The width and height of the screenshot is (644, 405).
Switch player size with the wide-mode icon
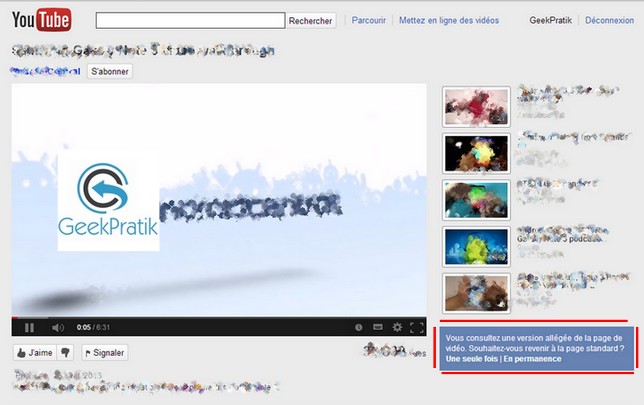pyautogui.click(x=378, y=327)
